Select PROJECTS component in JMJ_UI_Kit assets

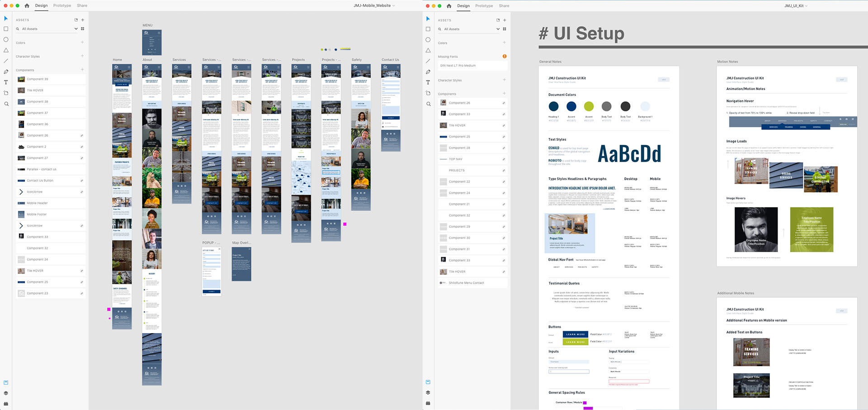[472, 171]
